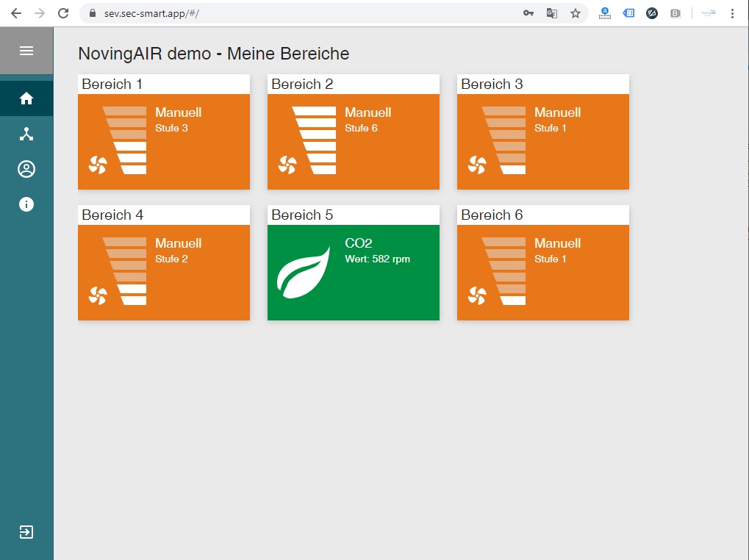Click the translate page icon
Viewport: 749px width, 560px height.
(552, 13)
